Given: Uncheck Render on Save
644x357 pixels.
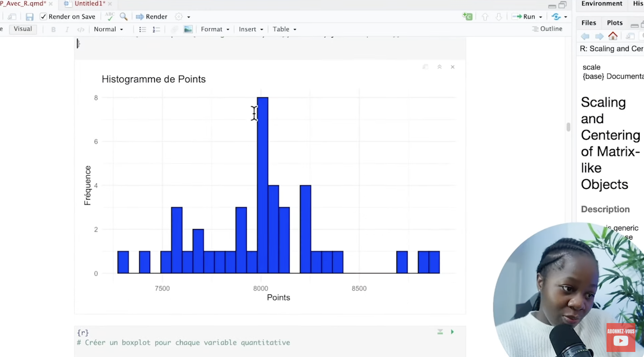Looking at the screenshot, I should (44, 17).
